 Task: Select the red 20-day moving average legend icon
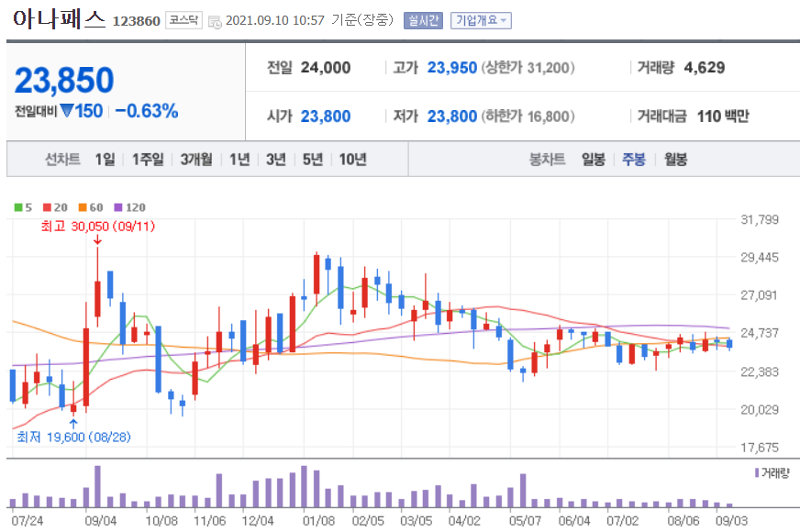[47, 207]
